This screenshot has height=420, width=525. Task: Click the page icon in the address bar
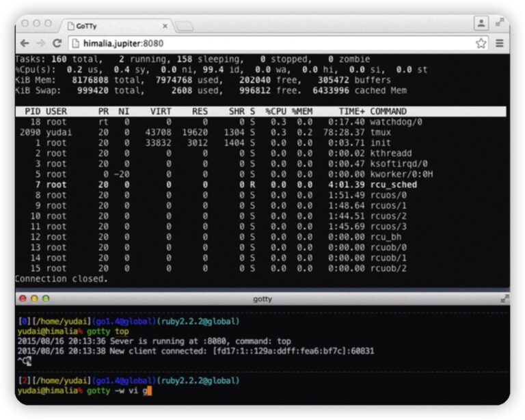point(76,43)
